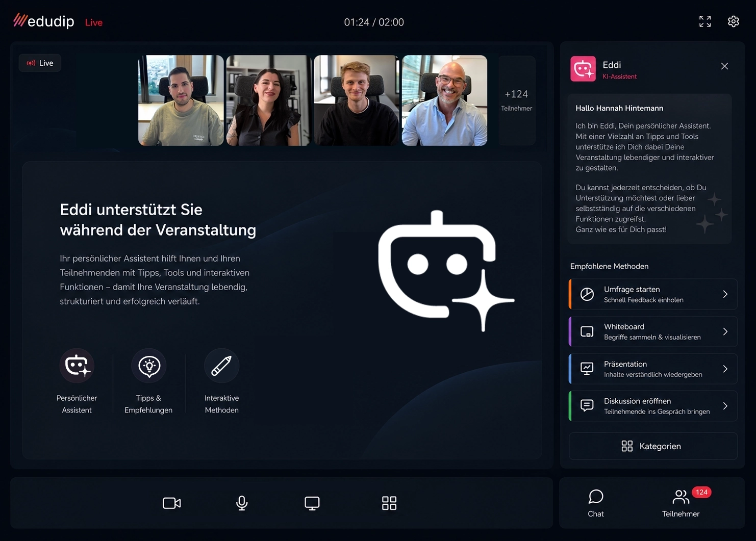
Task: Click the Interaktive Methoden label
Action: (221, 404)
